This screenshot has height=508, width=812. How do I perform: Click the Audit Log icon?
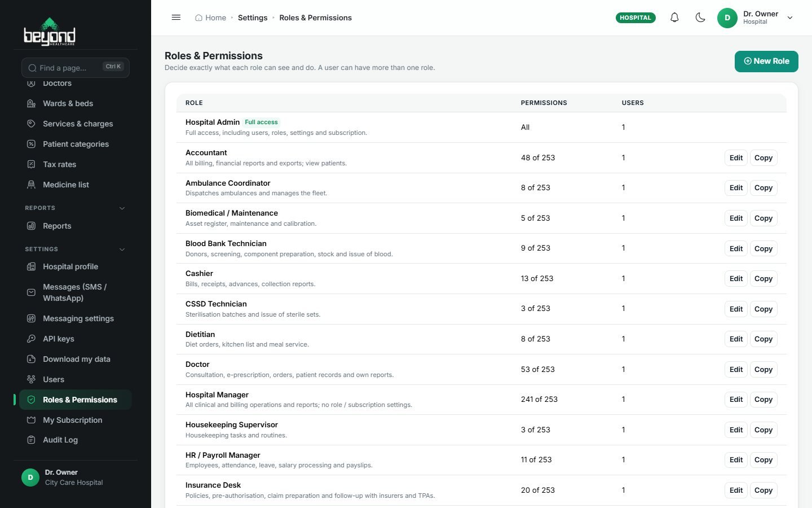(32, 440)
